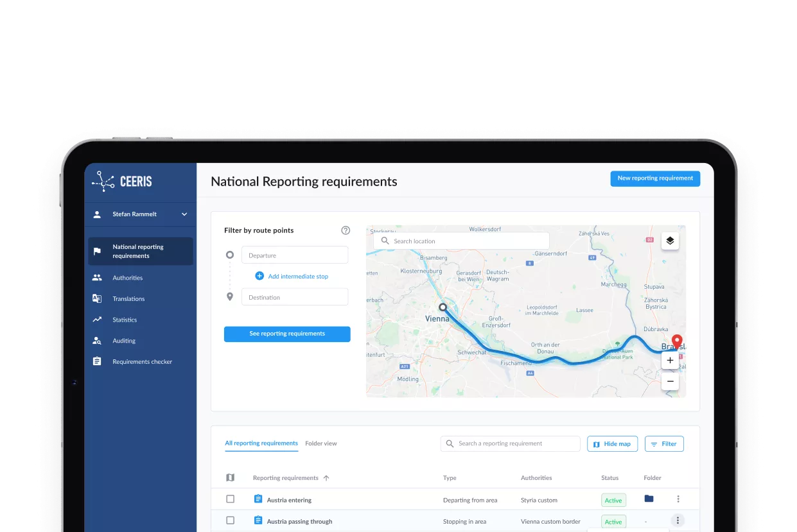Screen dimensions: 797x532
Task: Click Vienna custom border authority cell
Action: [x=550, y=522]
